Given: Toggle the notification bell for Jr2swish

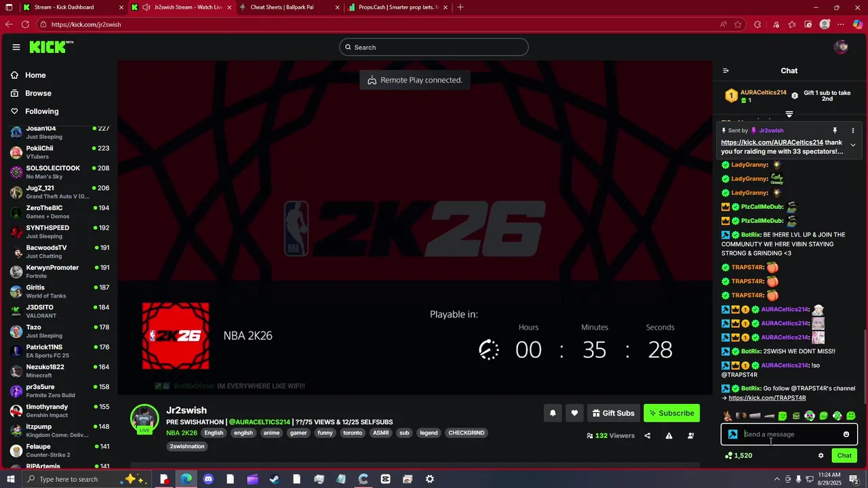Looking at the screenshot, I should click(553, 413).
